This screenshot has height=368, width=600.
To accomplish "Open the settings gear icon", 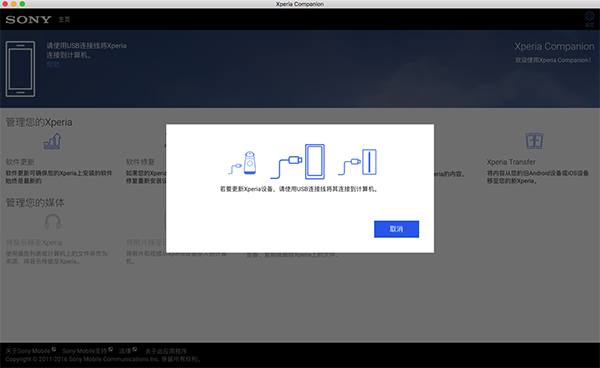I will click(x=589, y=16).
